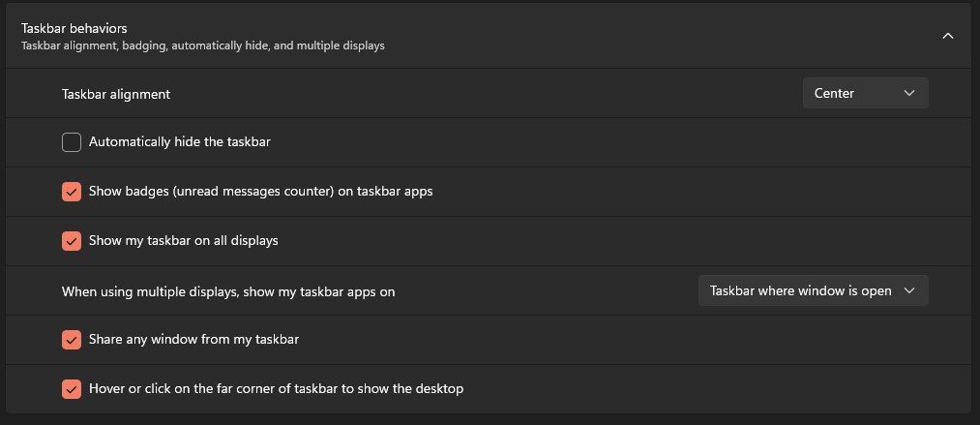980x425 pixels.
Task: Uncheck Hover or click far corner checkbox
Action: [x=72, y=389]
